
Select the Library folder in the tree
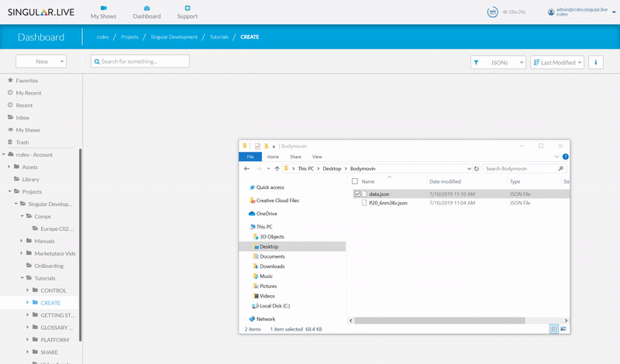[30, 180]
